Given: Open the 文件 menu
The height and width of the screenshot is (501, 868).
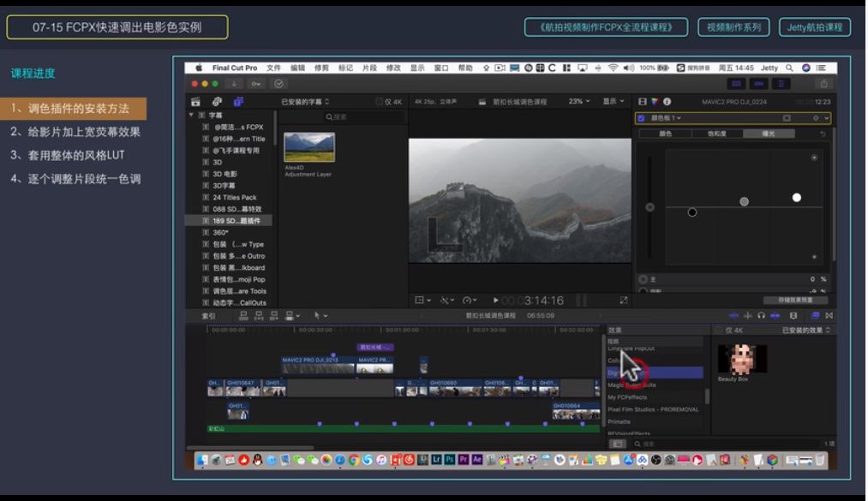Looking at the screenshot, I should pyautogui.click(x=273, y=68).
